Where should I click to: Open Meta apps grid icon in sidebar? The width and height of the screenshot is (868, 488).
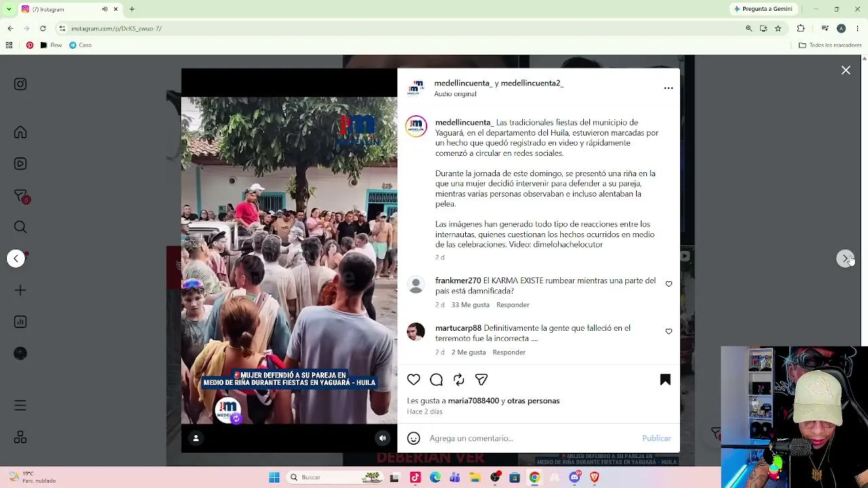[x=20, y=437]
